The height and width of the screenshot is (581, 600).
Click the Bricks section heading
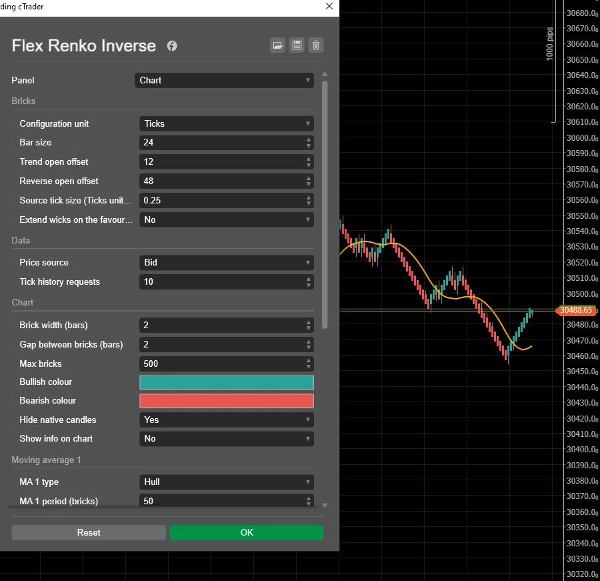pyautogui.click(x=23, y=101)
